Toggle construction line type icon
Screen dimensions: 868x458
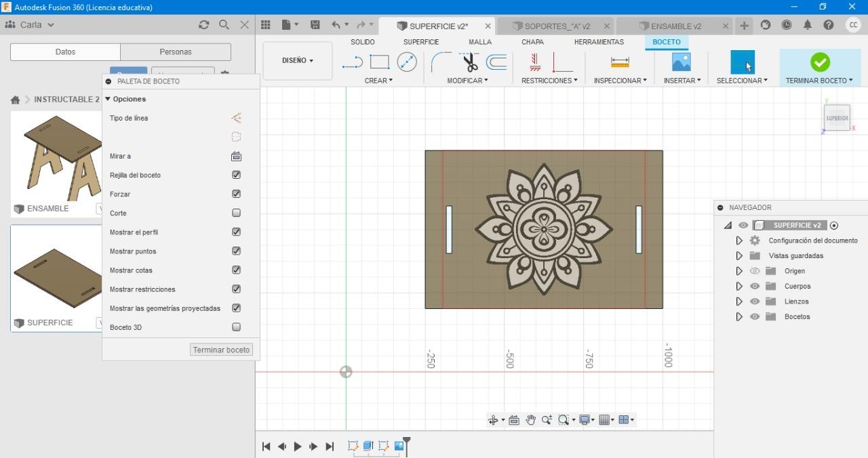236,118
